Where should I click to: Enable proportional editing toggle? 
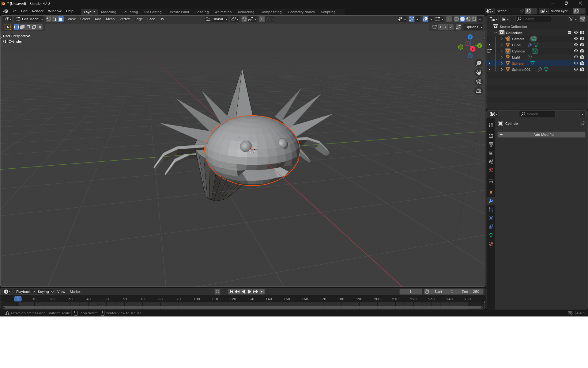coord(262,19)
